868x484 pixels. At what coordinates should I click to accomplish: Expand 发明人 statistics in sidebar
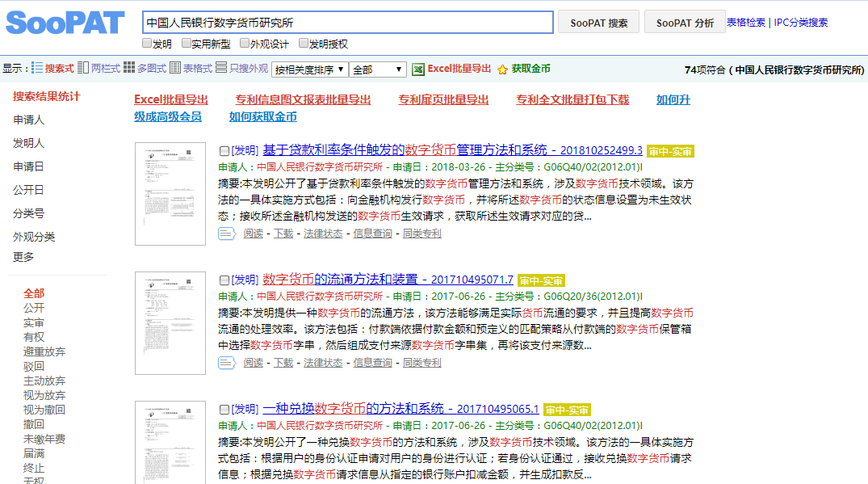[28, 143]
